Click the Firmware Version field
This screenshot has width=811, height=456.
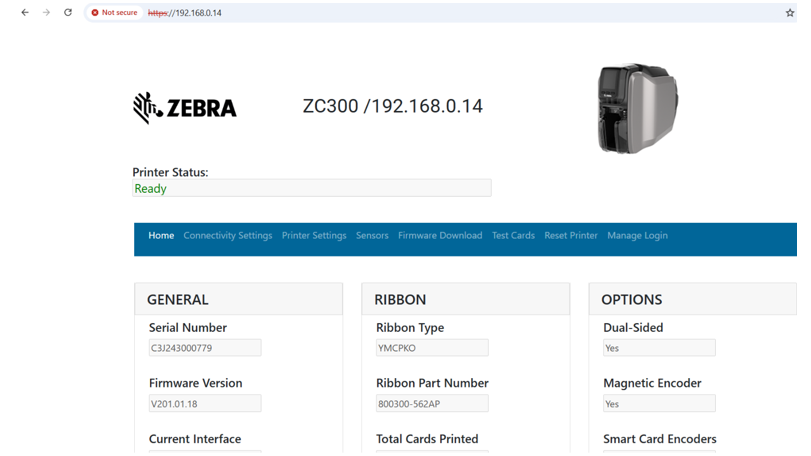click(205, 404)
